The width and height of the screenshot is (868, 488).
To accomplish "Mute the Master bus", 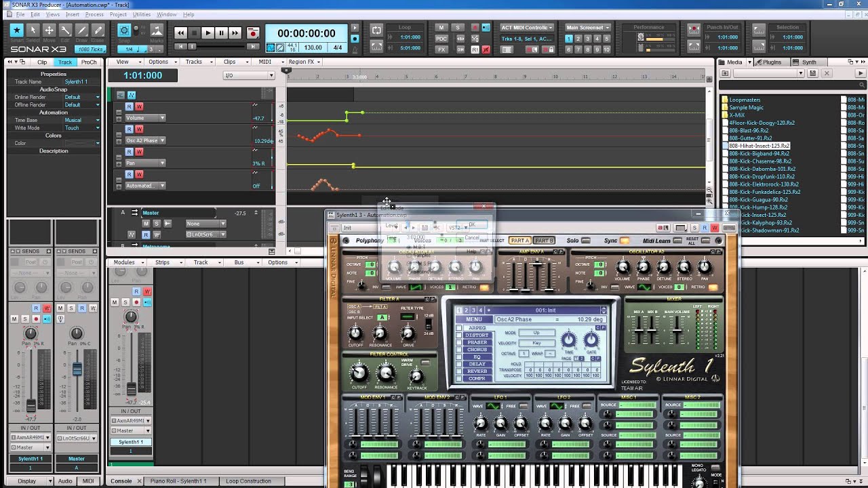I will coord(146,223).
